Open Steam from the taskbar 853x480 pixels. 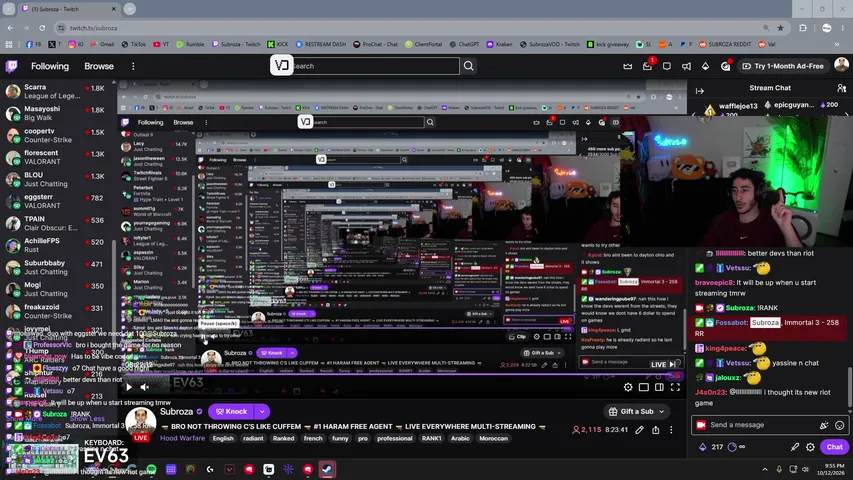click(327, 469)
